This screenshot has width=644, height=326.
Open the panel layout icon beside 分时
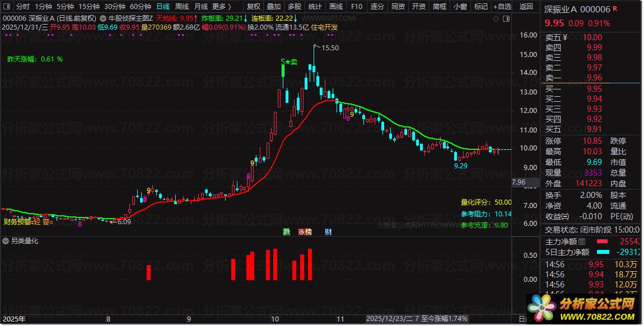(x=8, y=7)
